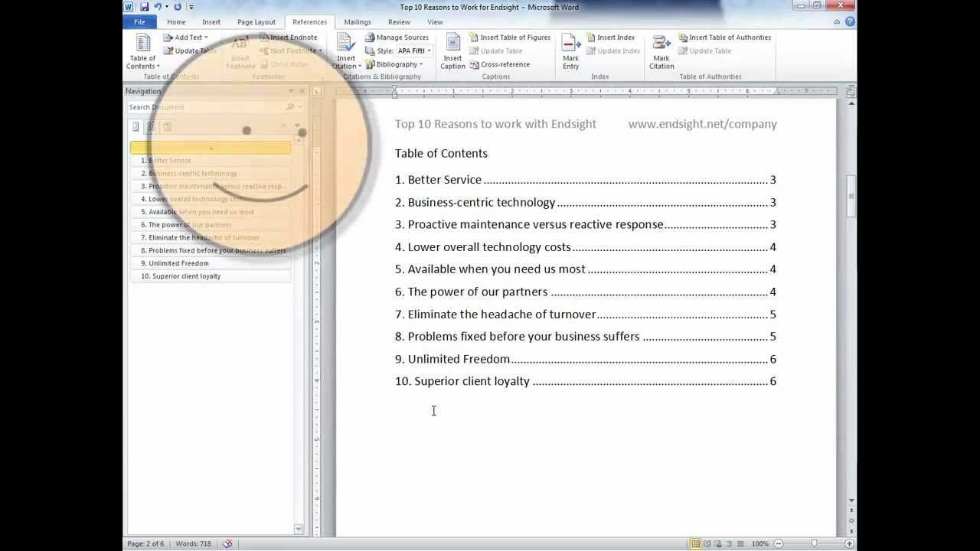Image resolution: width=980 pixels, height=551 pixels.
Task: Click the Cross-reference button
Action: (x=499, y=64)
